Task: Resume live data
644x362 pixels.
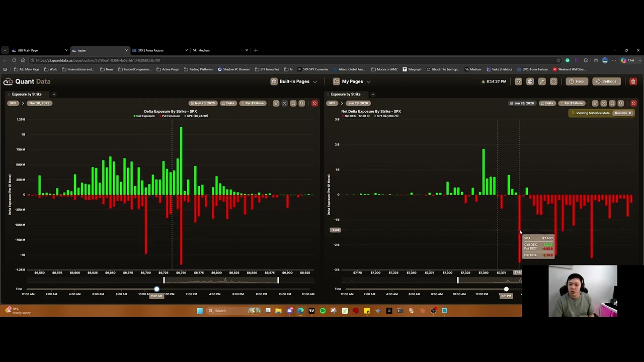Action: point(623,113)
